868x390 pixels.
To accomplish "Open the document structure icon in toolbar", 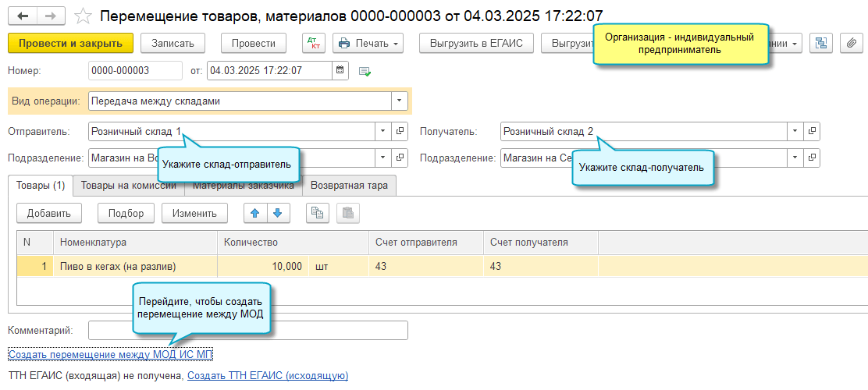I will point(821,43).
